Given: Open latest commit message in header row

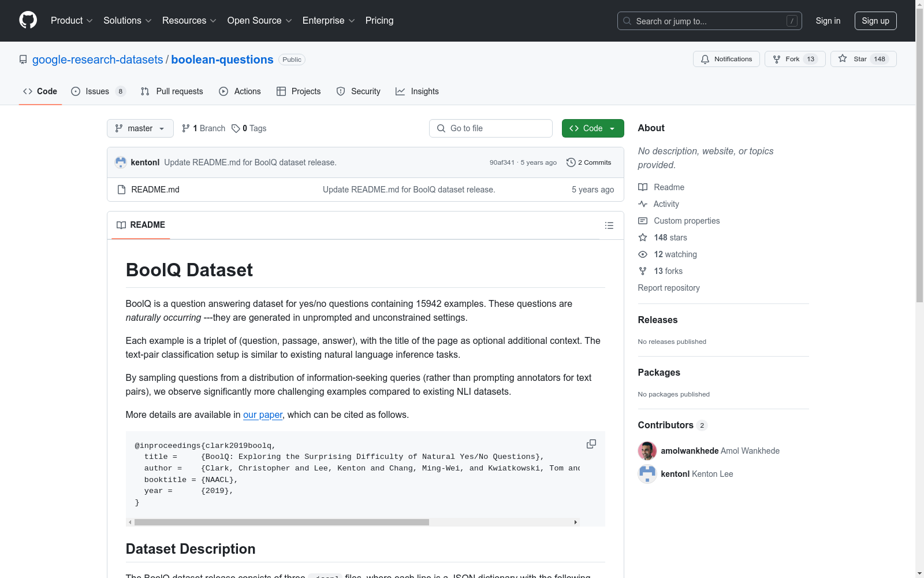Looking at the screenshot, I should (x=250, y=162).
